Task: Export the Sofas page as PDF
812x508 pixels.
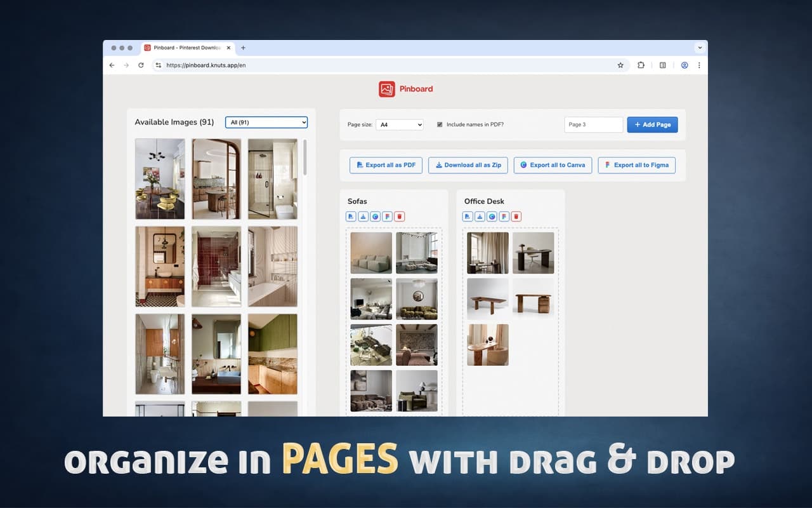Action: (351, 216)
